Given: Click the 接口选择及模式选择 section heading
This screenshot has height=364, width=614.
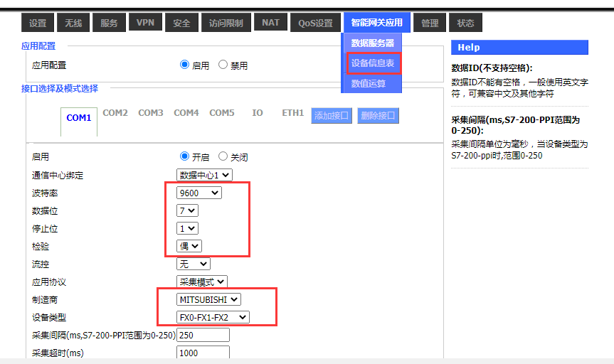Looking at the screenshot, I should point(60,88).
